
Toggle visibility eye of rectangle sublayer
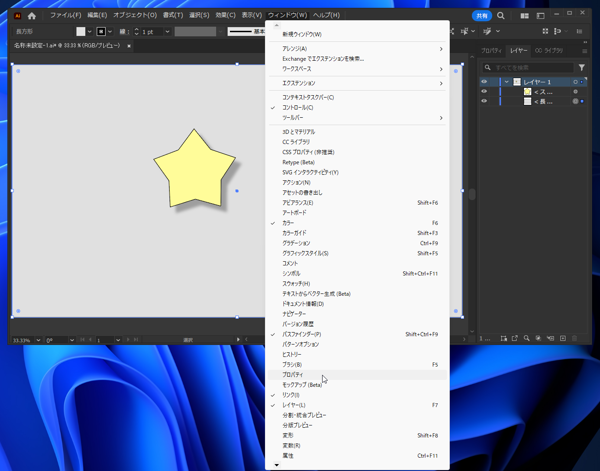484,101
